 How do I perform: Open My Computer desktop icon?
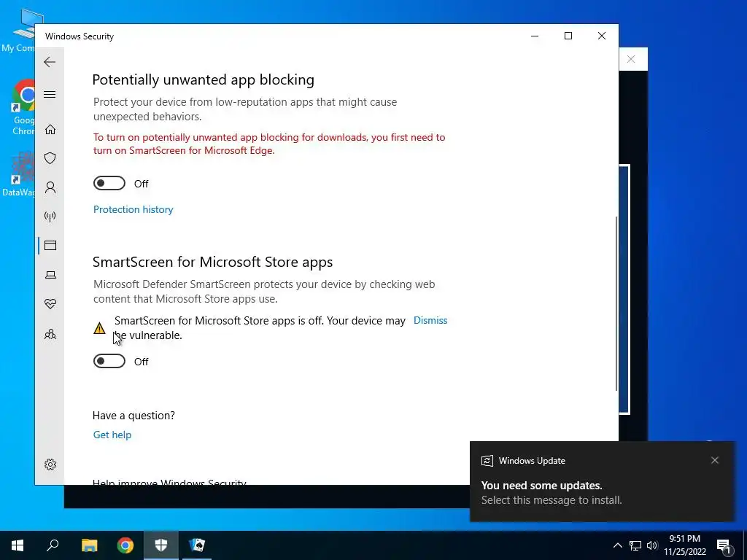click(x=19, y=31)
